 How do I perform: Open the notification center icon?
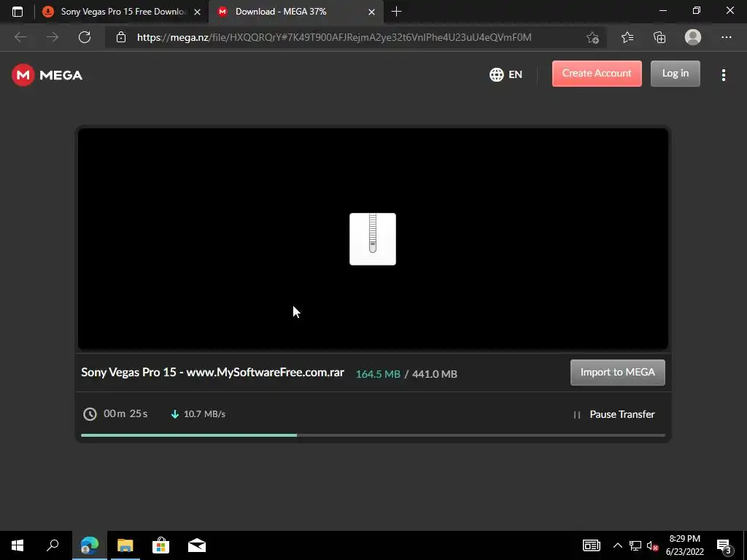[724, 546]
